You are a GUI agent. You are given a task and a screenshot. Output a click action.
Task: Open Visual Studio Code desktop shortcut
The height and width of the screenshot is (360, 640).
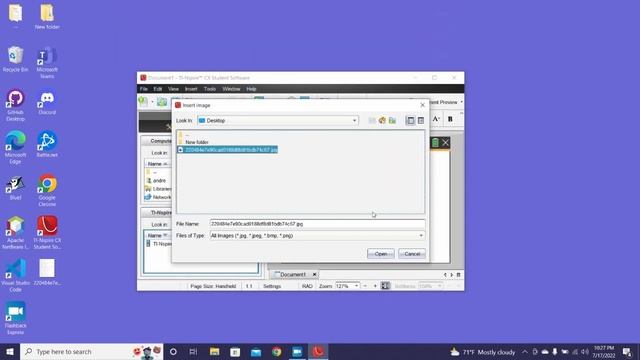(16, 276)
